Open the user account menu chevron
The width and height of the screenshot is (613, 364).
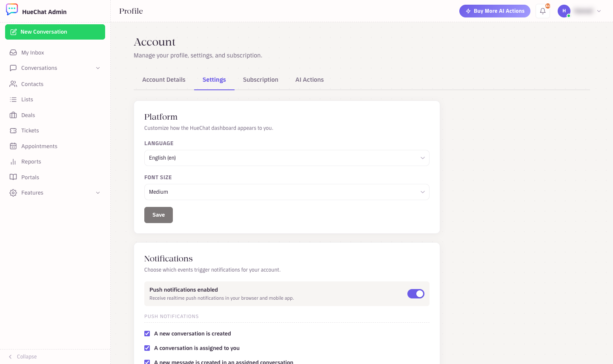(599, 11)
